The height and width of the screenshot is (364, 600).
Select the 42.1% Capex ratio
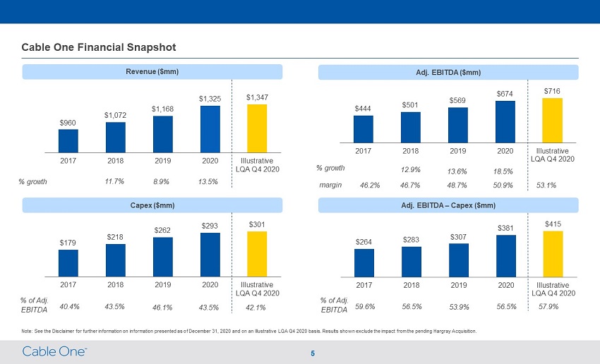(x=256, y=308)
